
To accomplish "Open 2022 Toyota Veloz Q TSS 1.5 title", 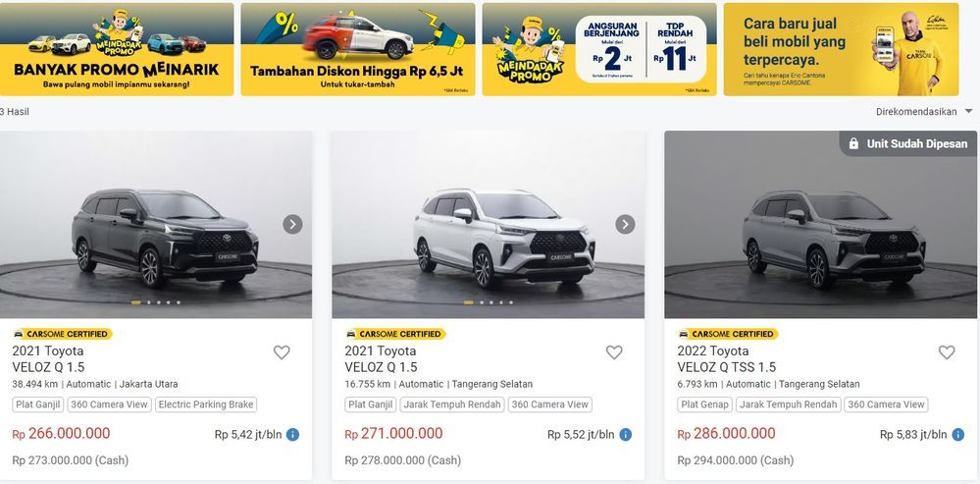I will (726, 359).
